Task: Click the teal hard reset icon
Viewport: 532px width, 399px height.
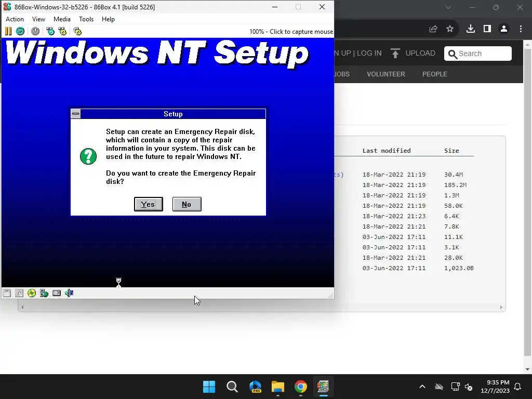Action: [20, 32]
